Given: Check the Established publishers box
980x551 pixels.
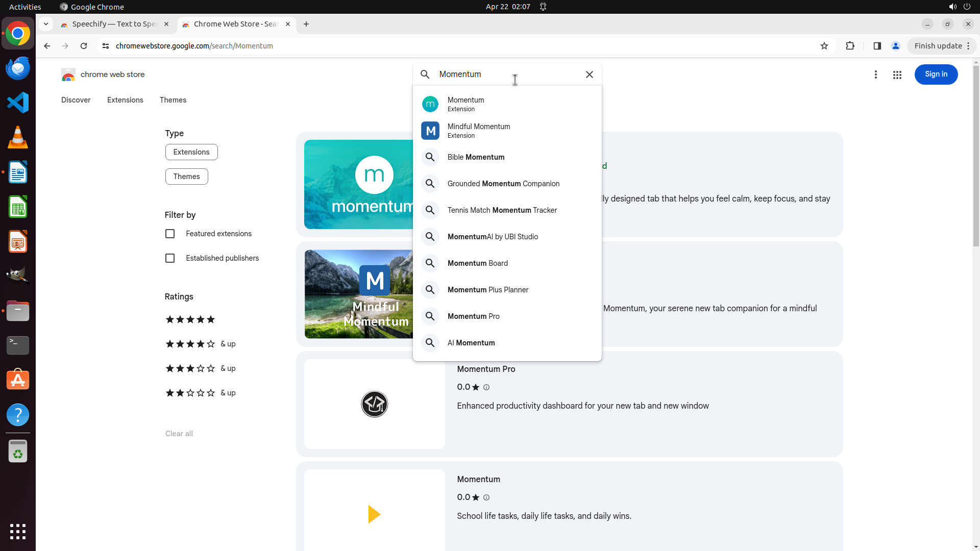Looking at the screenshot, I should (x=170, y=258).
